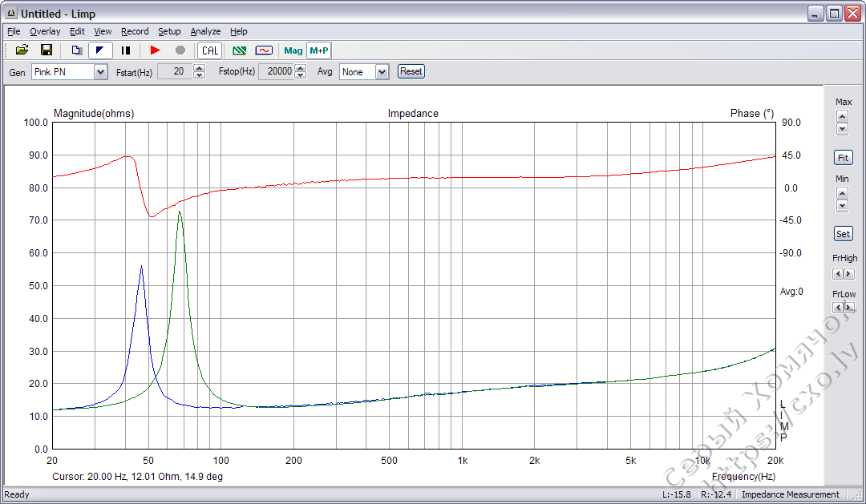Open the measurement setup icon
866x504 pixels.
tap(239, 50)
